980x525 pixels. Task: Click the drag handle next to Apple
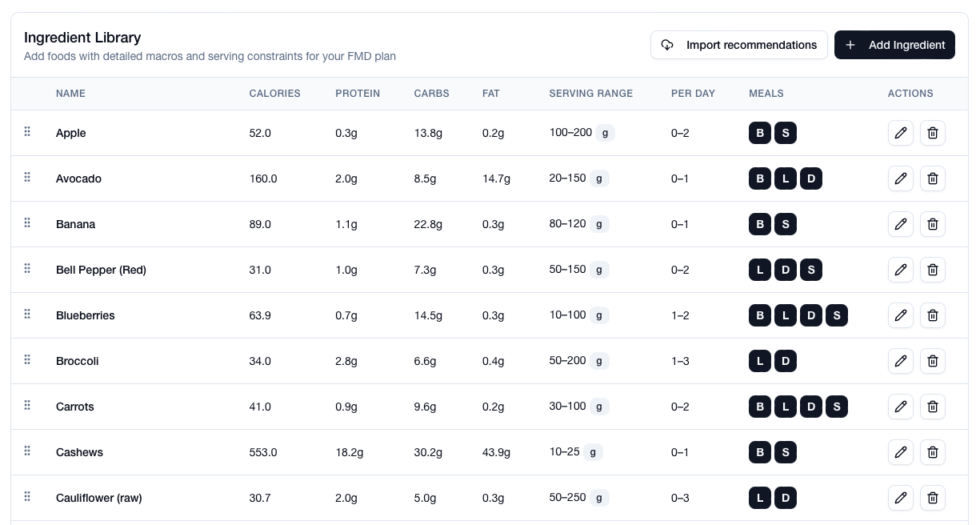[x=26, y=131]
